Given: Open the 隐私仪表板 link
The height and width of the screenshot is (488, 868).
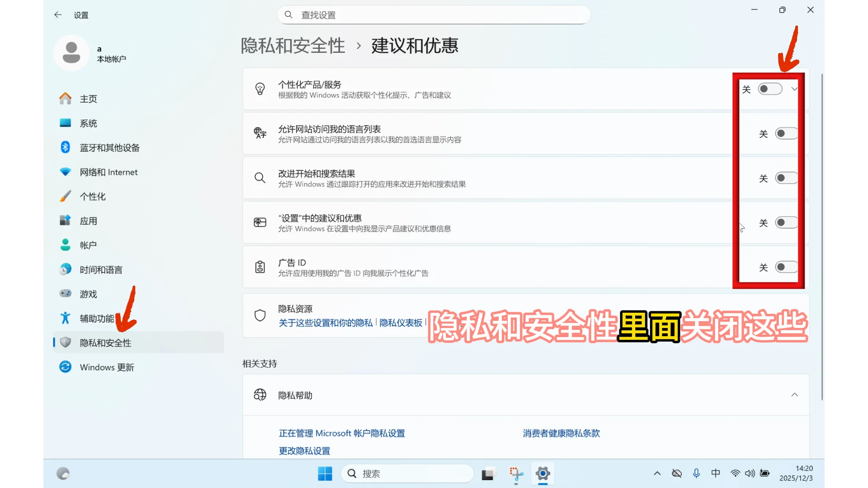Looking at the screenshot, I should click(400, 323).
